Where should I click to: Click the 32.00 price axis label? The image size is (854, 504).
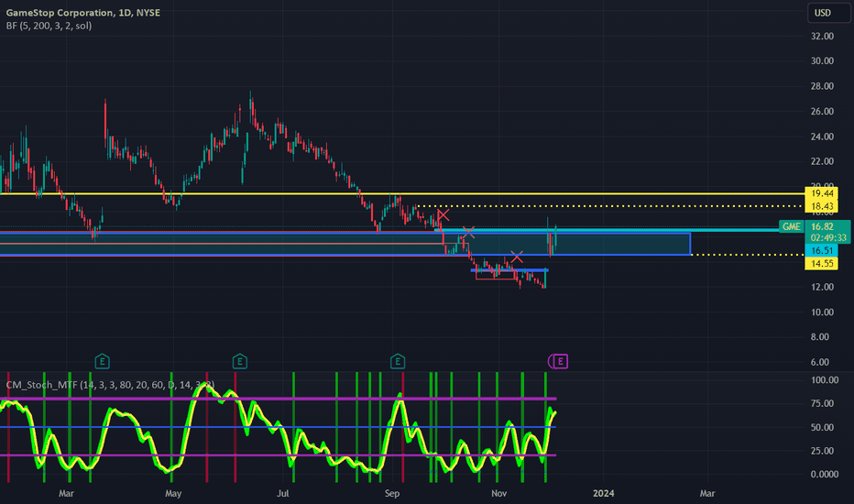point(823,36)
